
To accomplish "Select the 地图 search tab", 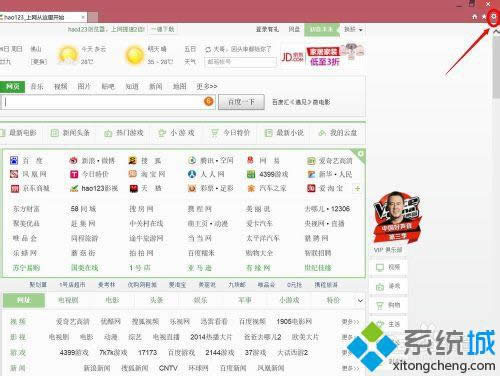I will tap(179, 87).
